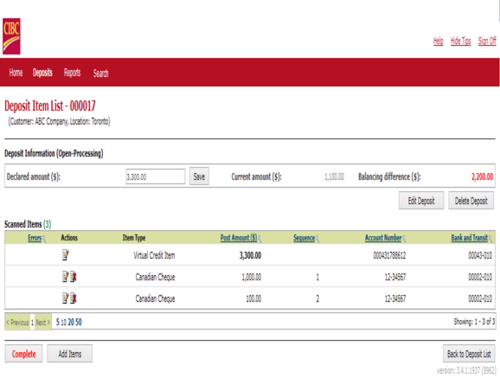Click account number 000431788612

pos(389,256)
